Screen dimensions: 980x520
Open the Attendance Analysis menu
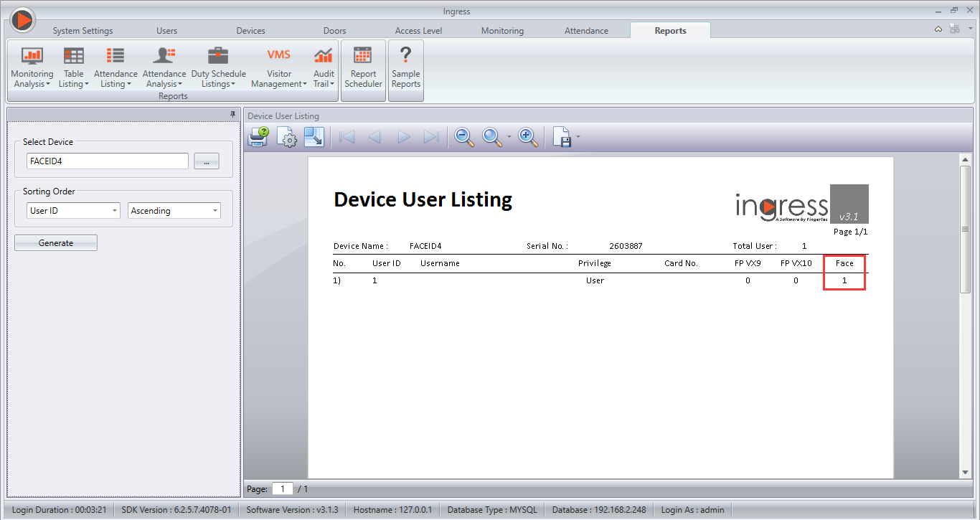pos(164,68)
